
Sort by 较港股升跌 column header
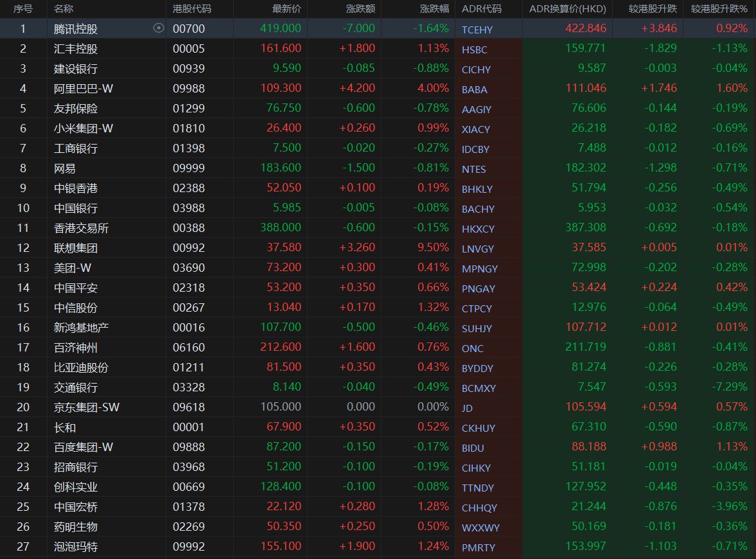coord(653,9)
